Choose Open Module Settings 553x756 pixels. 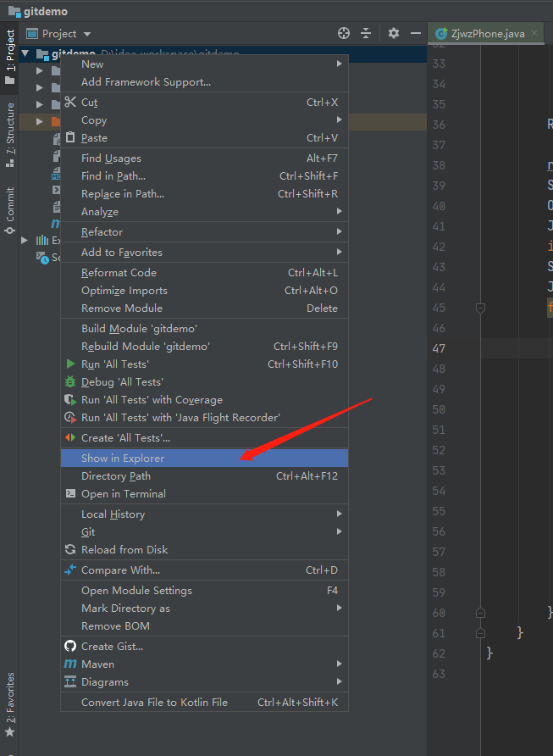204,590
